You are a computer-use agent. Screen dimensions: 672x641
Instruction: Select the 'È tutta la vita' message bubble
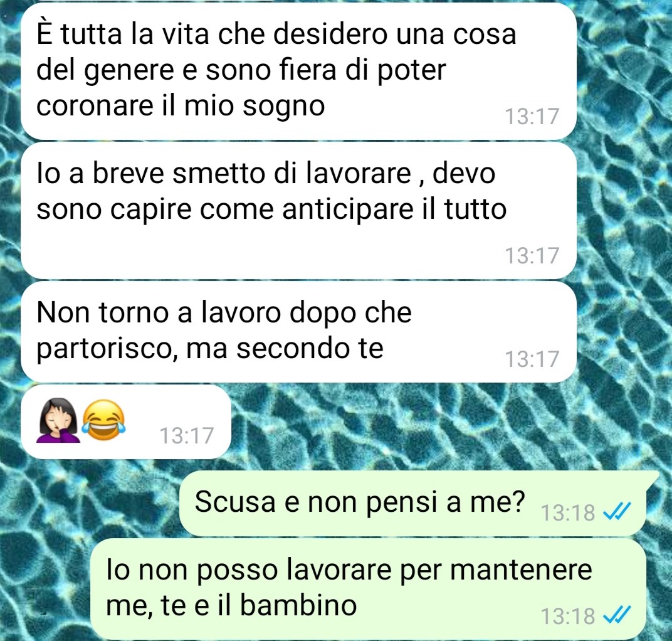(298, 71)
